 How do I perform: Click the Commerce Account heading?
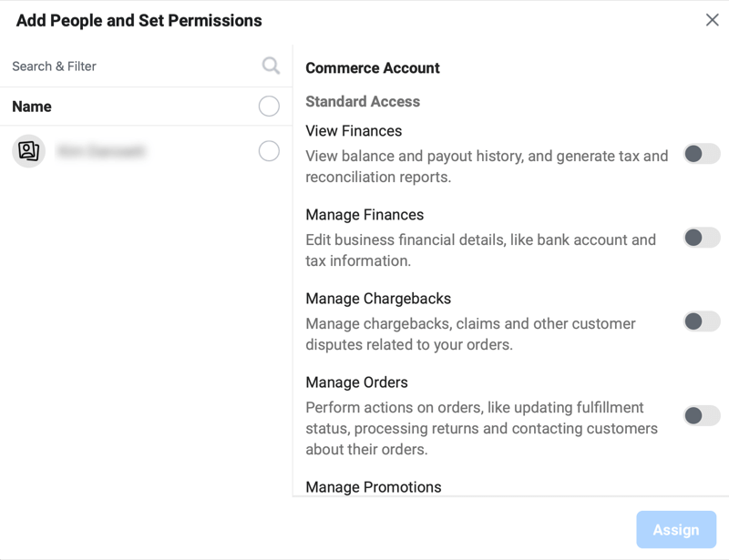point(373,68)
